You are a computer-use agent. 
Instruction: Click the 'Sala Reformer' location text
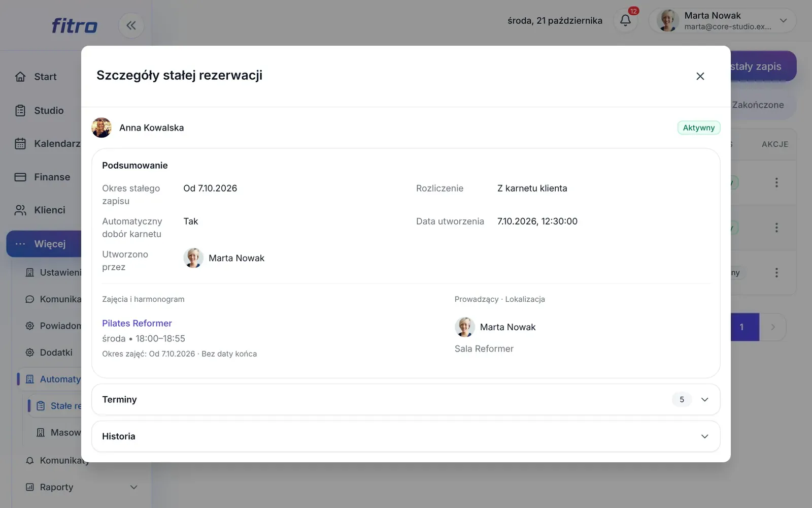(484, 349)
